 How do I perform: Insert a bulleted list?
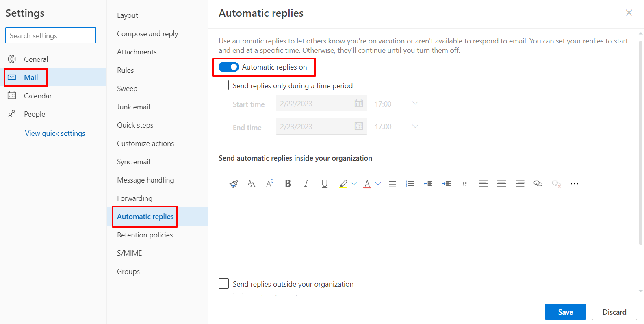coord(392,184)
